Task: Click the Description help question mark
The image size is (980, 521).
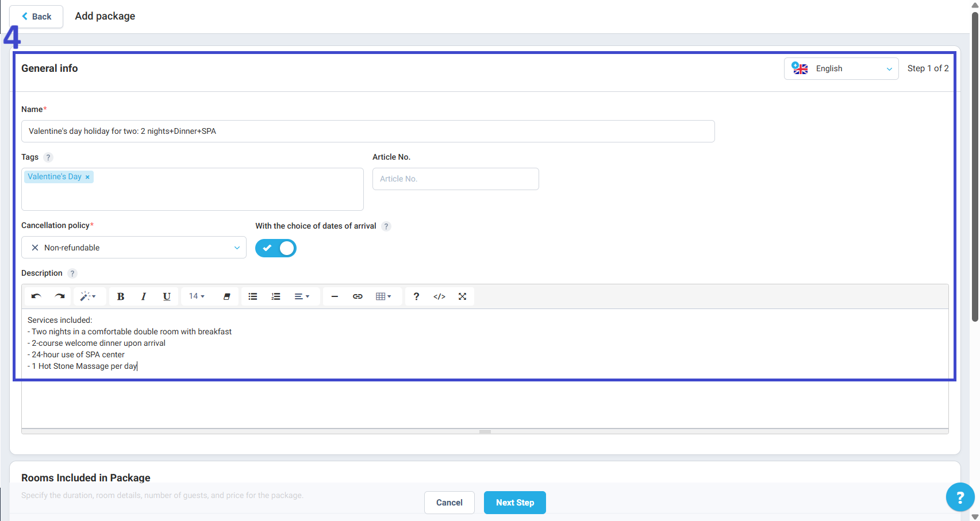Action: pyautogui.click(x=72, y=273)
